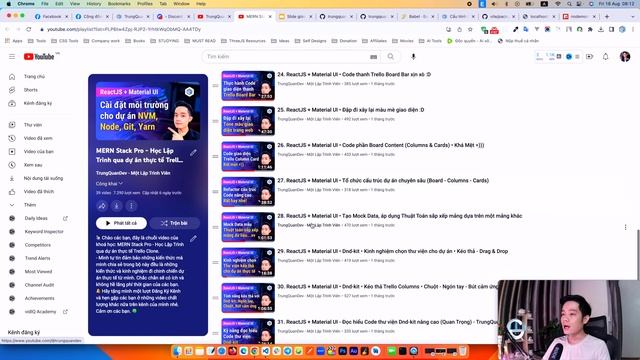Open video 28 Mock Data thumbnail

pyautogui.click(x=248, y=227)
